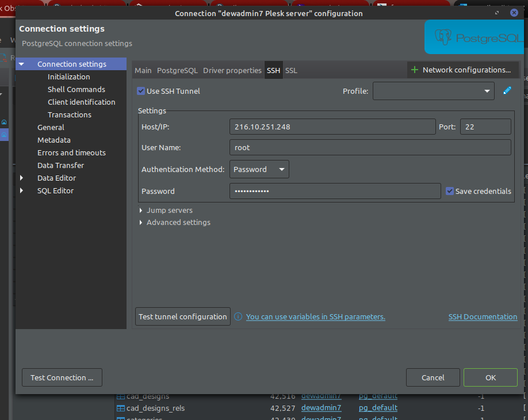Uncheck the Save credentials checkbox
The image size is (528, 420).
pyautogui.click(x=450, y=191)
